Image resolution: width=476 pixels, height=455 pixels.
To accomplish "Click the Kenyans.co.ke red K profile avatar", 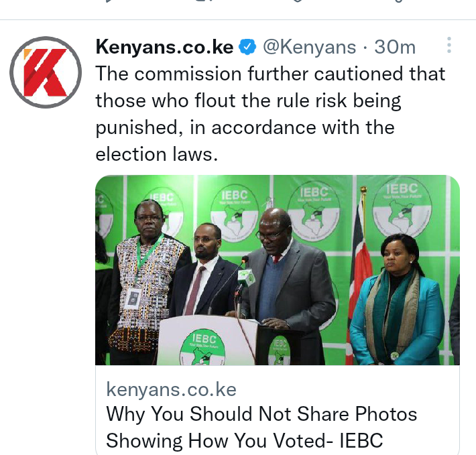I will (x=46, y=72).
